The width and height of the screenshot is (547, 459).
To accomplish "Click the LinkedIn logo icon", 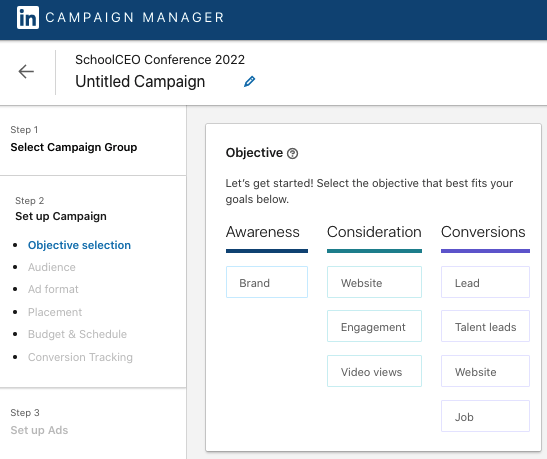I will pos(28,17).
